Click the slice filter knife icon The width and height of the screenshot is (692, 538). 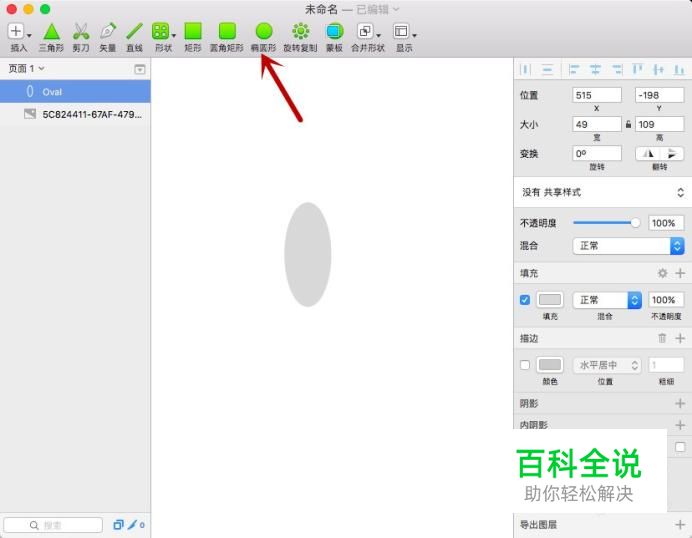pos(132,525)
